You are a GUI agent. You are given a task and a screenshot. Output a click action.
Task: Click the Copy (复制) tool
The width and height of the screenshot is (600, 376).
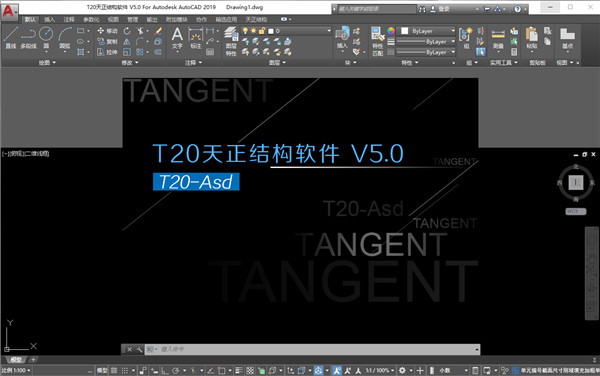click(107, 41)
